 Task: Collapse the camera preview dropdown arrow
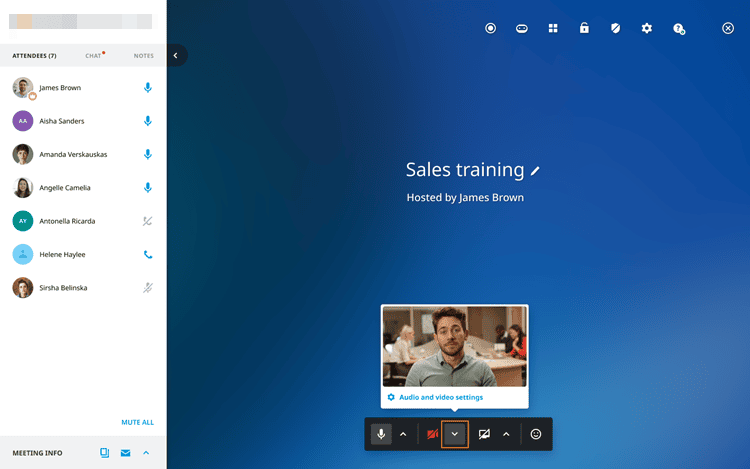[455, 434]
